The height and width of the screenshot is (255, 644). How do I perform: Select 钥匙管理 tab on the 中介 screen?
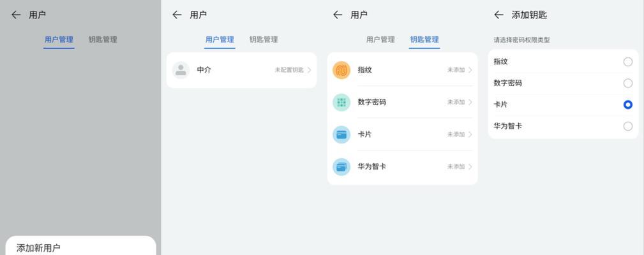(264, 40)
